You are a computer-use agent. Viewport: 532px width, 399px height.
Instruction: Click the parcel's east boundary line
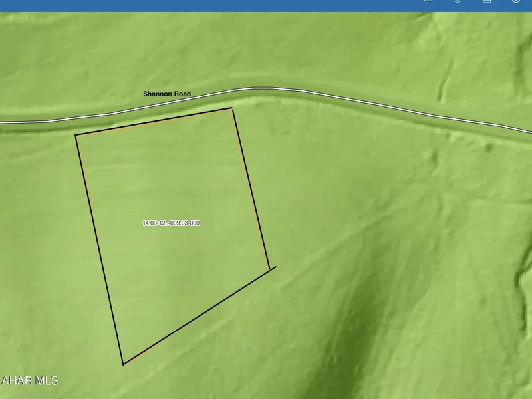[x=251, y=190]
